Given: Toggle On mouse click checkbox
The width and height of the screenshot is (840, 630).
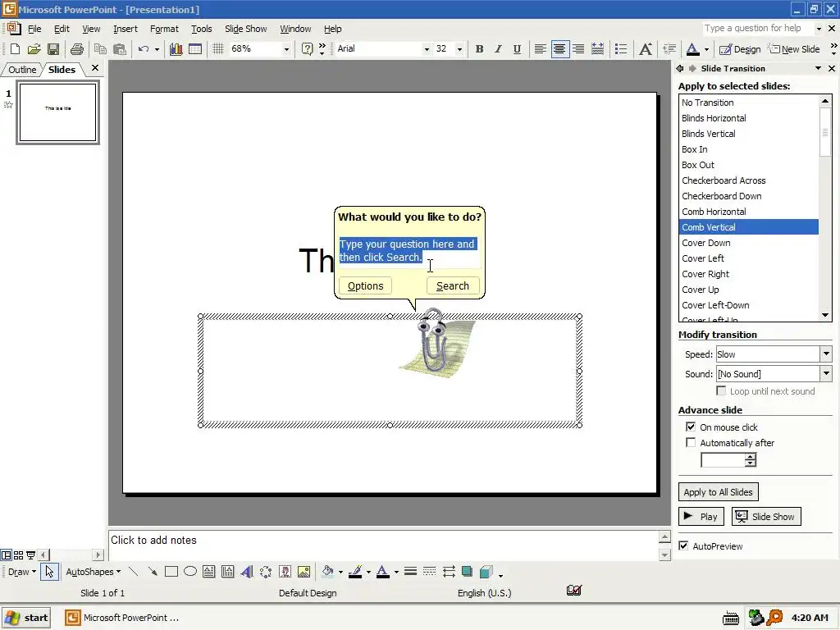Looking at the screenshot, I should click(x=691, y=427).
